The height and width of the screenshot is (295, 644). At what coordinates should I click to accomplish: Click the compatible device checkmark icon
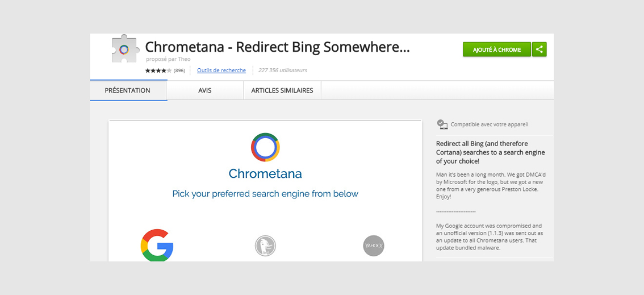(x=442, y=124)
